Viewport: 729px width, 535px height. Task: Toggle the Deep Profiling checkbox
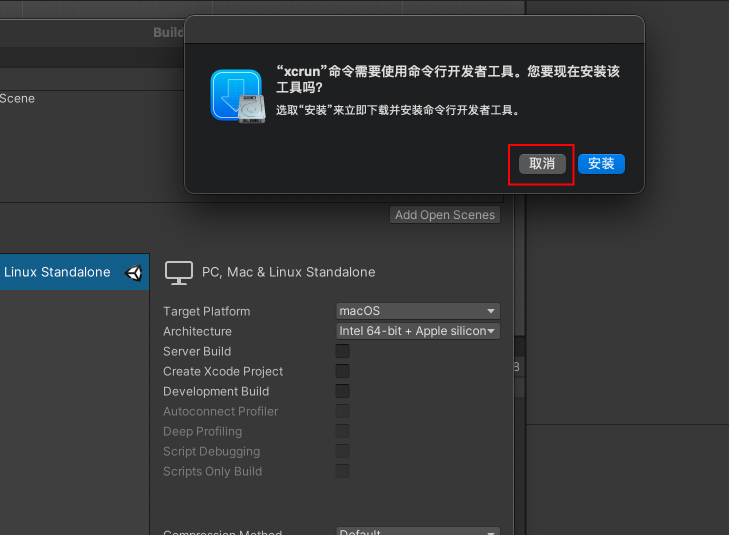coord(342,431)
